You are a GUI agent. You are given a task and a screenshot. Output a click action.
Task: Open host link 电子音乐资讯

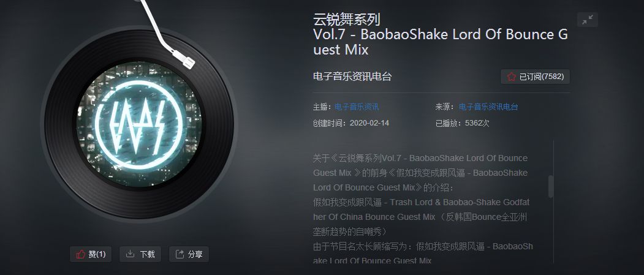point(357,107)
